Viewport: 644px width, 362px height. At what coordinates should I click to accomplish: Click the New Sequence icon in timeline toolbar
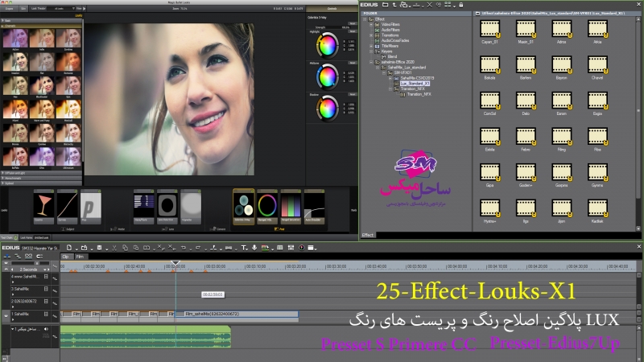(x=69, y=248)
